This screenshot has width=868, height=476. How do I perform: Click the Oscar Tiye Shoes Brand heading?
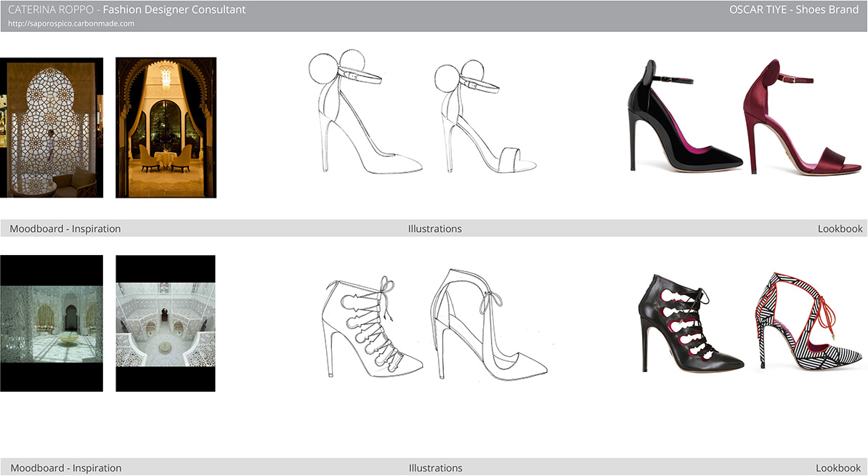[793, 9]
